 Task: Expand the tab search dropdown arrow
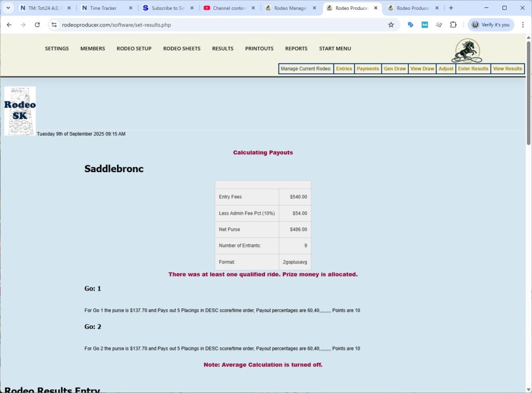point(8,8)
